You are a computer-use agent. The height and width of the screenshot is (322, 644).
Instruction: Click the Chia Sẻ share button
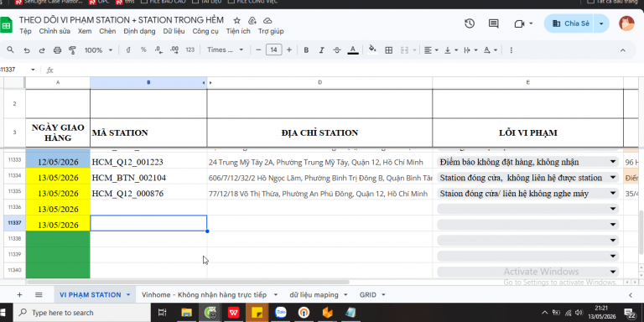click(569, 23)
